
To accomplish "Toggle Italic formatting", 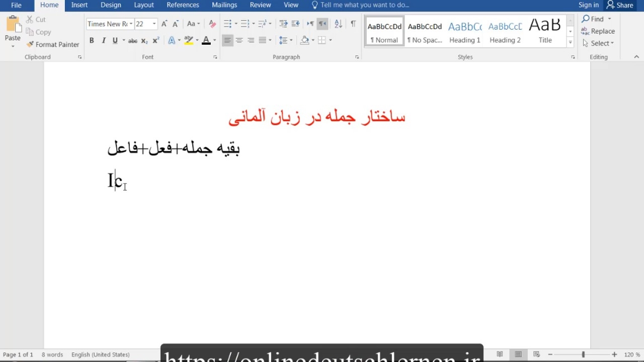I will point(104,40).
